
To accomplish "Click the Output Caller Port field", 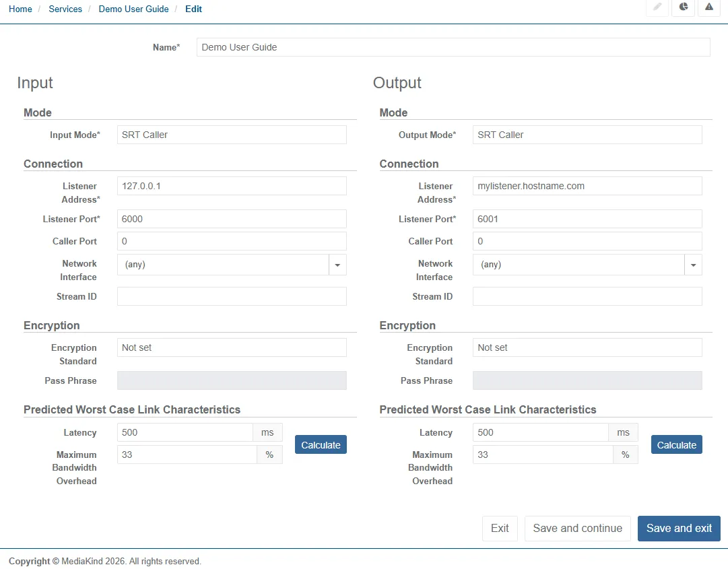I will pyautogui.click(x=587, y=241).
